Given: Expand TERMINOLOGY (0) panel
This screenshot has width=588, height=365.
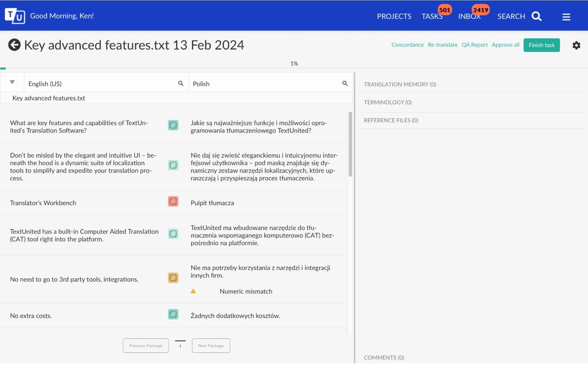Looking at the screenshot, I should 388,102.
